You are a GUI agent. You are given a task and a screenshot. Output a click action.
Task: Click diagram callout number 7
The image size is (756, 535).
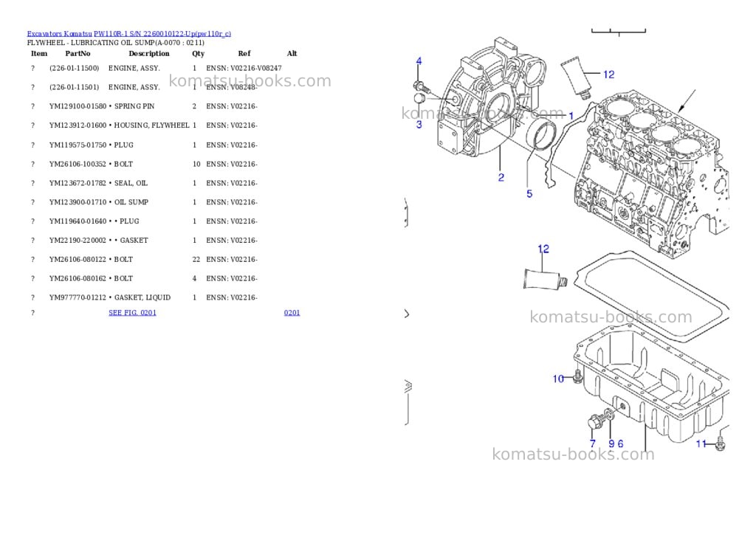593,443
